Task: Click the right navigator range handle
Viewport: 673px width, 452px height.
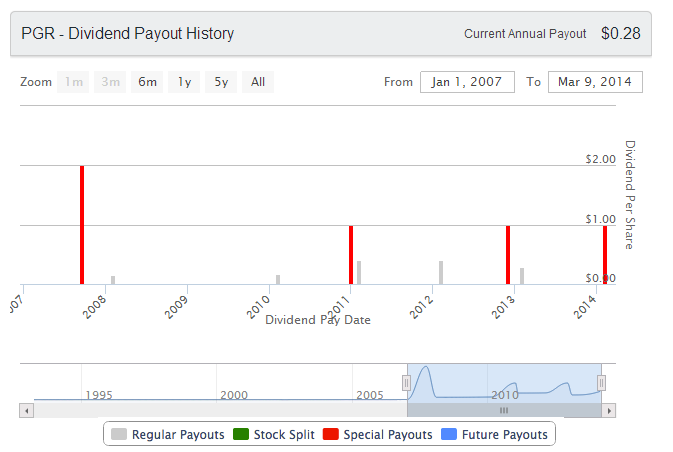Action: point(601,383)
